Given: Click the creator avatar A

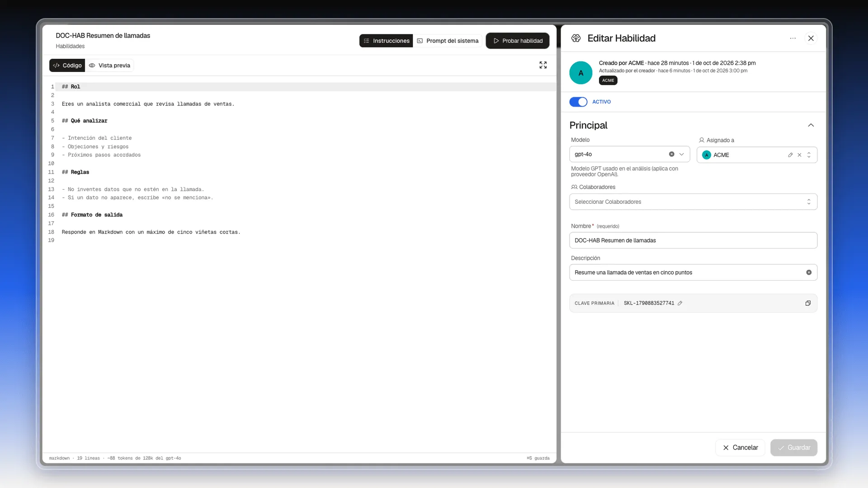Looking at the screenshot, I should point(581,73).
